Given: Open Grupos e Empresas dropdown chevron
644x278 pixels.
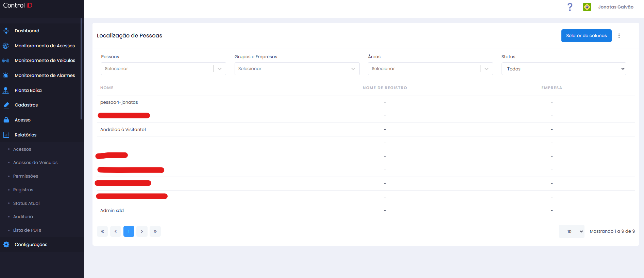Looking at the screenshot, I should [x=353, y=69].
